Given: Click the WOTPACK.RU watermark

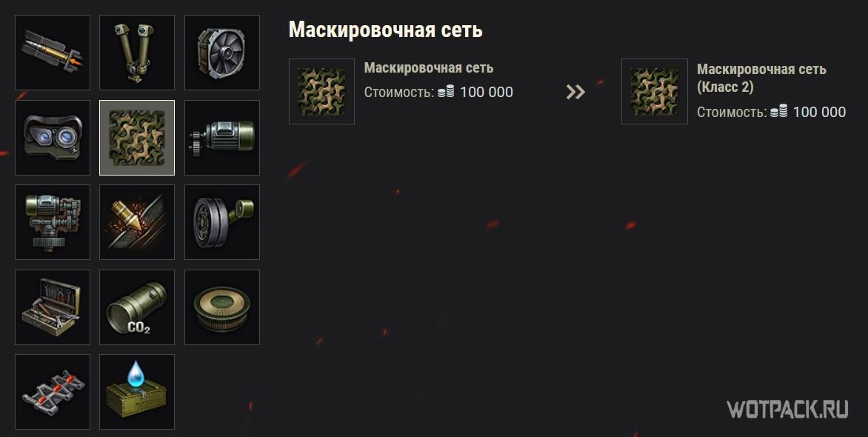Looking at the screenshot, I should pos(787,410).
